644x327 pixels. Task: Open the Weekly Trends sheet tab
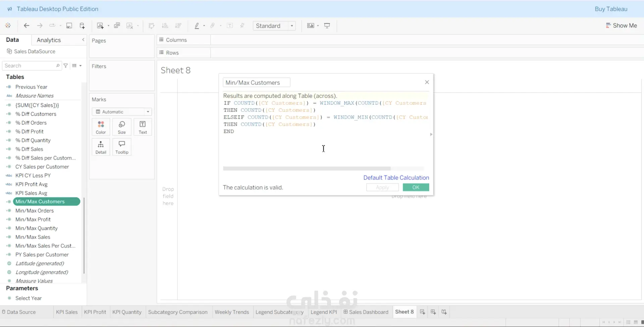(x=232, y=312)
